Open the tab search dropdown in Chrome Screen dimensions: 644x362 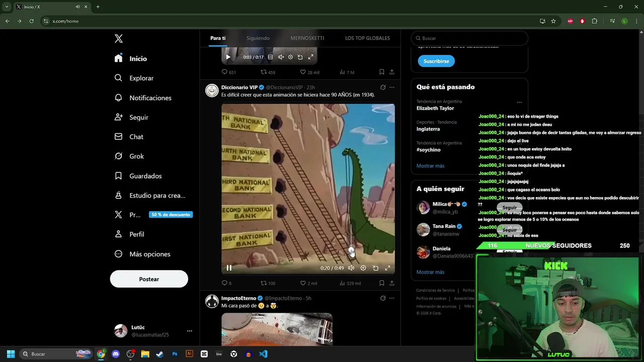tap(7, 7)
